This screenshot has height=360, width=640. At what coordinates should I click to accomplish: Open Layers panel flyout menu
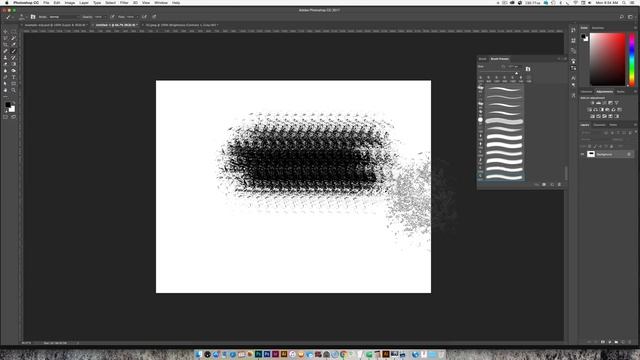click(636, 125)
